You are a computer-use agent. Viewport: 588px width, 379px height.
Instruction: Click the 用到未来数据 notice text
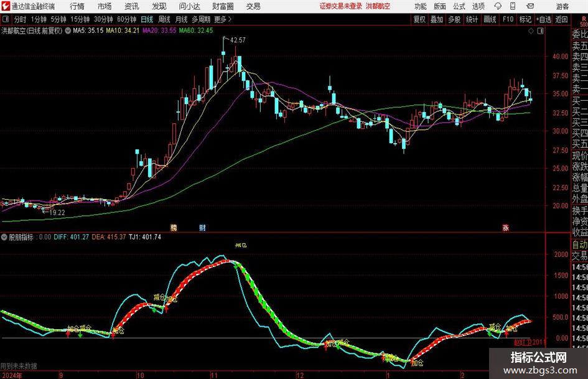point(19,366)
